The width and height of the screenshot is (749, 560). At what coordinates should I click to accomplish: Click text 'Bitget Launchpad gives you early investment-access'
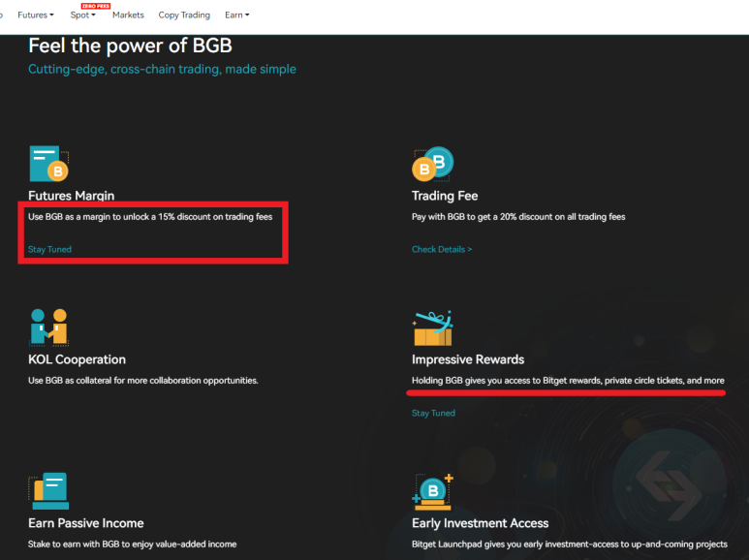(x=515, y=544)
